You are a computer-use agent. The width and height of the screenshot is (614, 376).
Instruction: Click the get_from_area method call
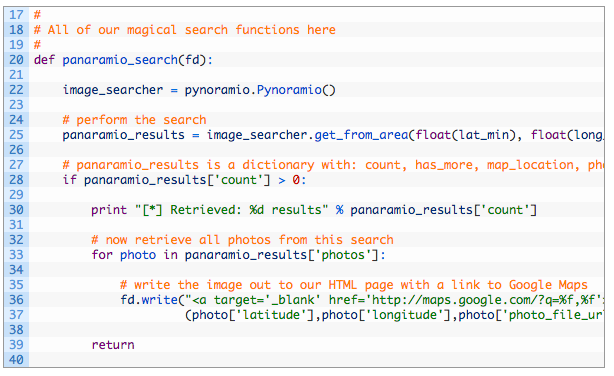[361, 135]
